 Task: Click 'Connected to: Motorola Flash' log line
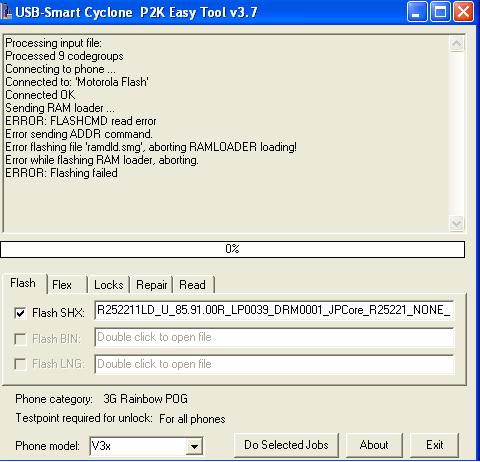pyautogui.click(x=77, y=82)
